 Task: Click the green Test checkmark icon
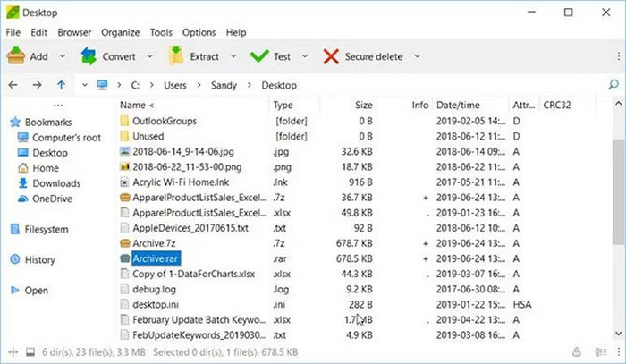click(x=259, y=56)
